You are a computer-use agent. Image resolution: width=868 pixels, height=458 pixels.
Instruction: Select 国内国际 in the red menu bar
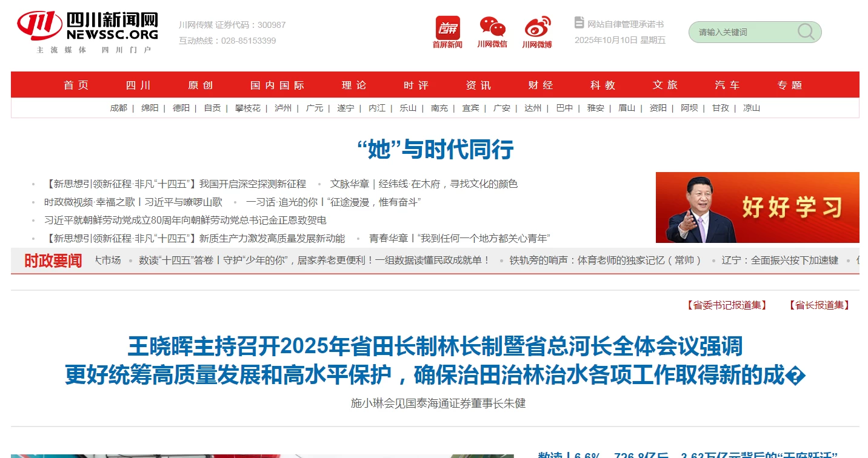pos(278,85)
